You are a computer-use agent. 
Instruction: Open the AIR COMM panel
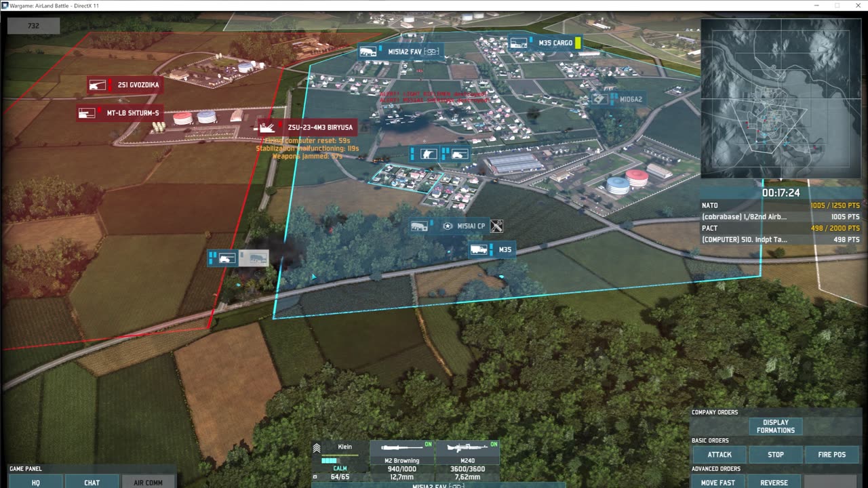148,482
